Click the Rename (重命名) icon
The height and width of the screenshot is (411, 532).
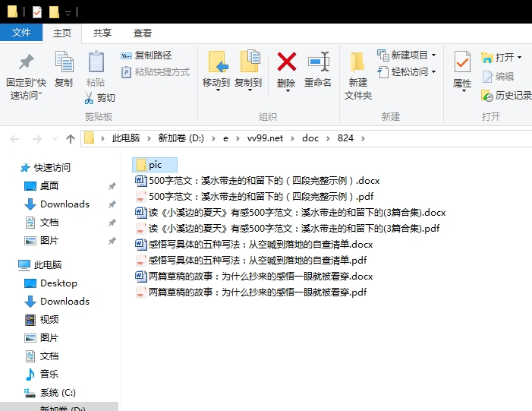318,62
